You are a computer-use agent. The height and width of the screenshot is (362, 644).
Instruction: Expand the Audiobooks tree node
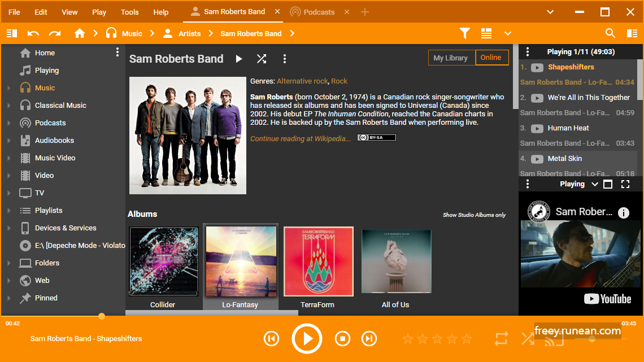(x=8, y=141)
